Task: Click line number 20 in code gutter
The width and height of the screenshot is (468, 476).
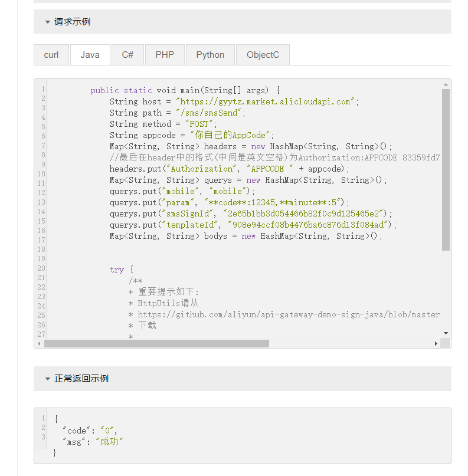Action: (x=42, y=268)
